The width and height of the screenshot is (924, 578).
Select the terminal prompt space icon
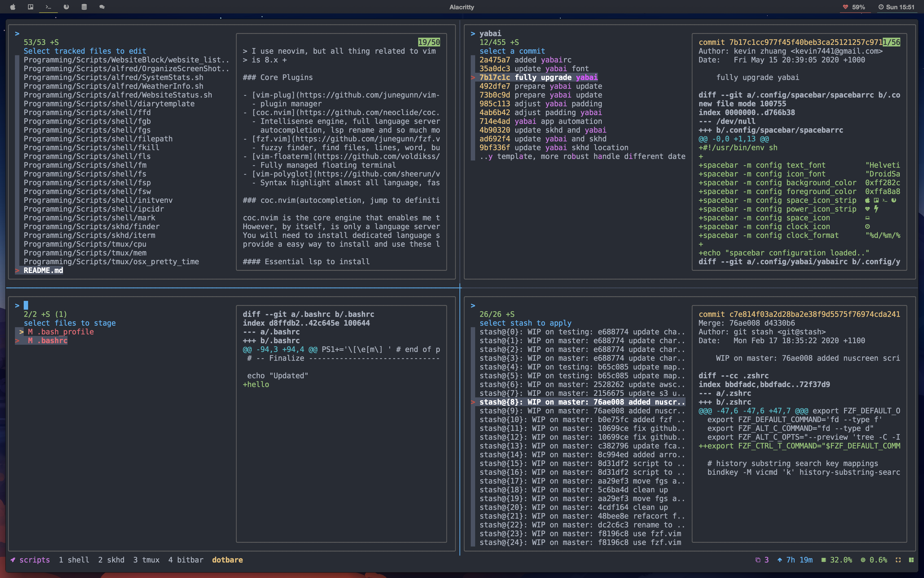pyautogui.click(x=48, y=7)
